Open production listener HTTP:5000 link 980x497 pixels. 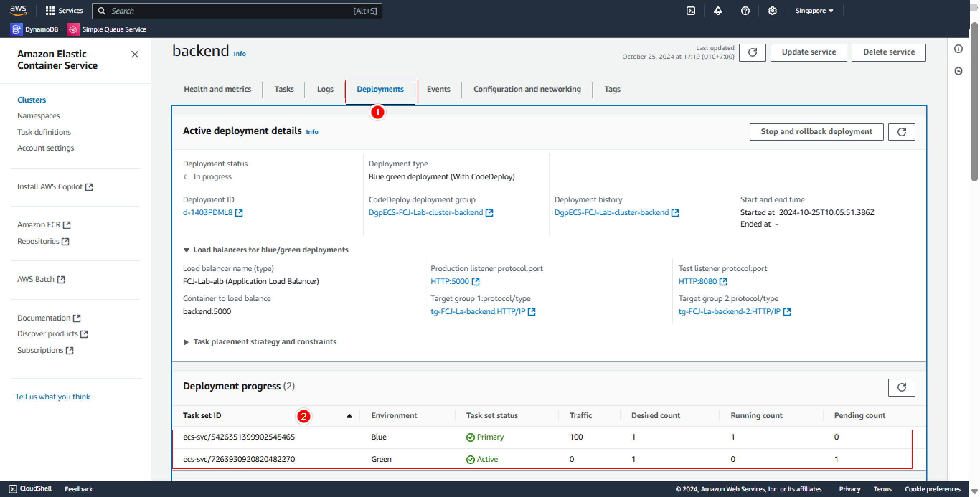(x=455, y=281)
